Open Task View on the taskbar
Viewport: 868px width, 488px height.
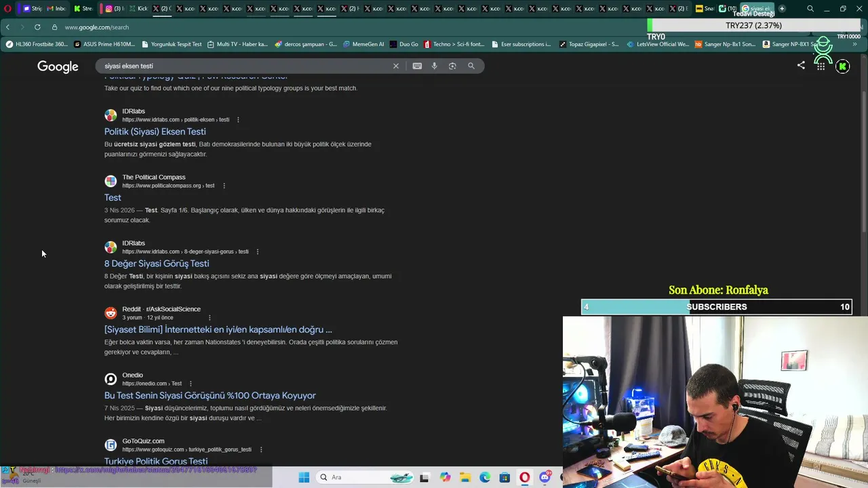(425, 477)
